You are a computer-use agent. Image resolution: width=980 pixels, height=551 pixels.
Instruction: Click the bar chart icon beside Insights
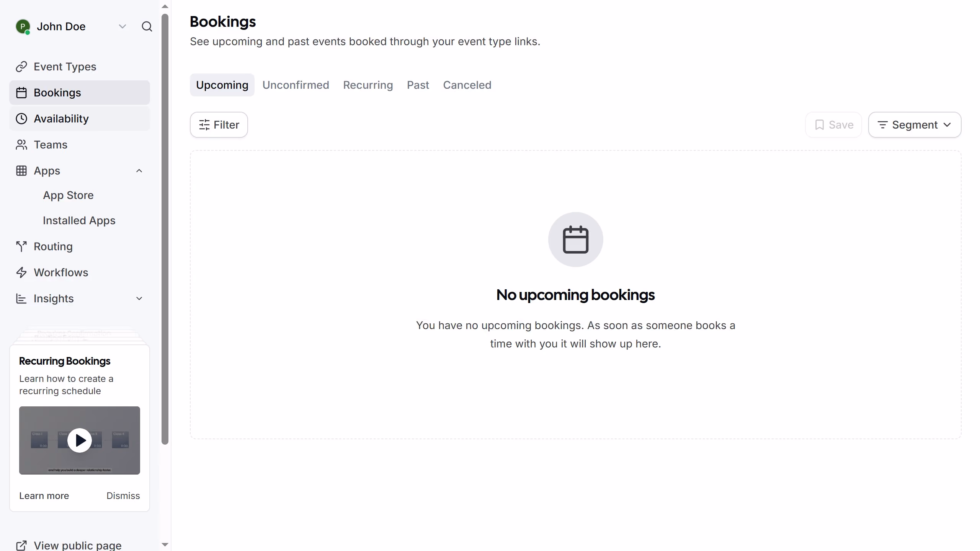click(21, 298)
